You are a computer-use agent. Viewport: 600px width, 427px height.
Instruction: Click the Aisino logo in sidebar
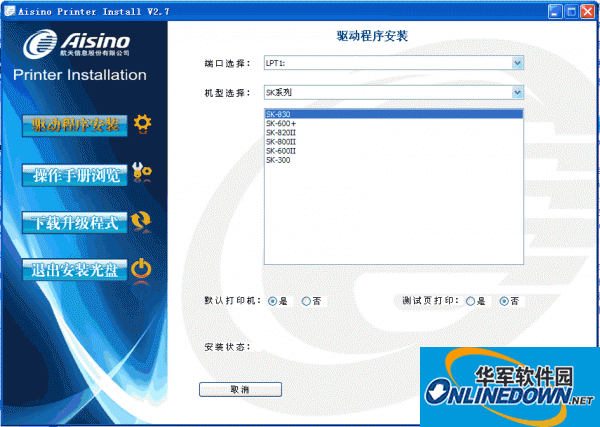click(x=77, y=43)
